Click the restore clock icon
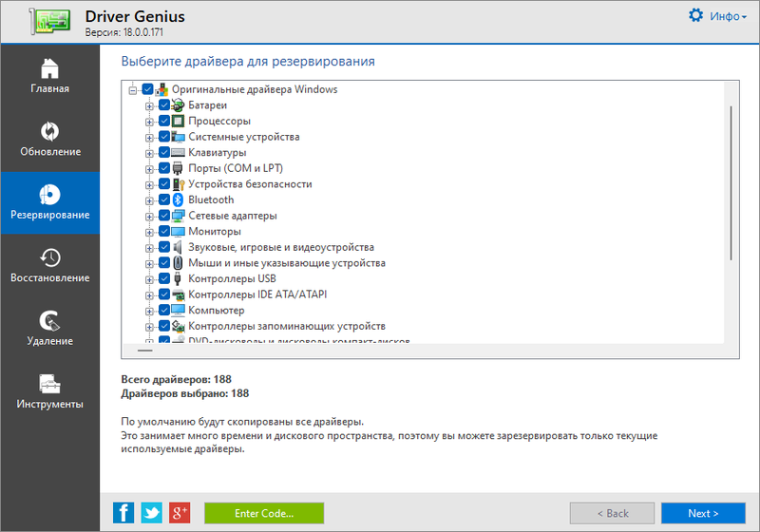Image resolution: width=760 pixels, height=532 pixels. point(49,257)
